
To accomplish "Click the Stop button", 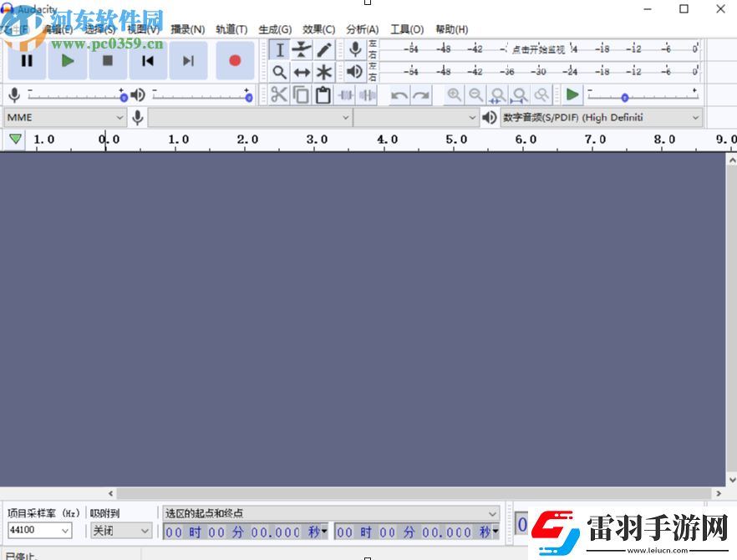I will click(x=108, y=61).
